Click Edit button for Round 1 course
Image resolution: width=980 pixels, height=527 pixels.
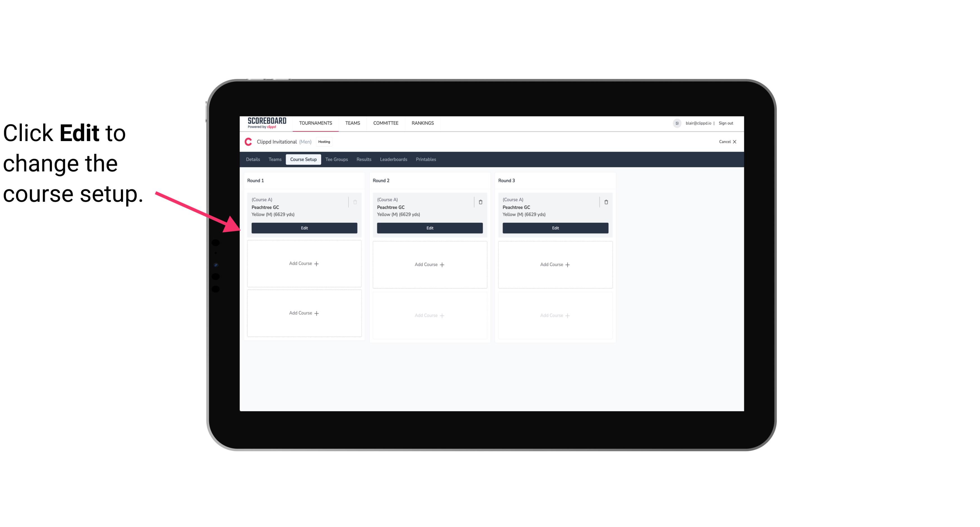[304, 228]
